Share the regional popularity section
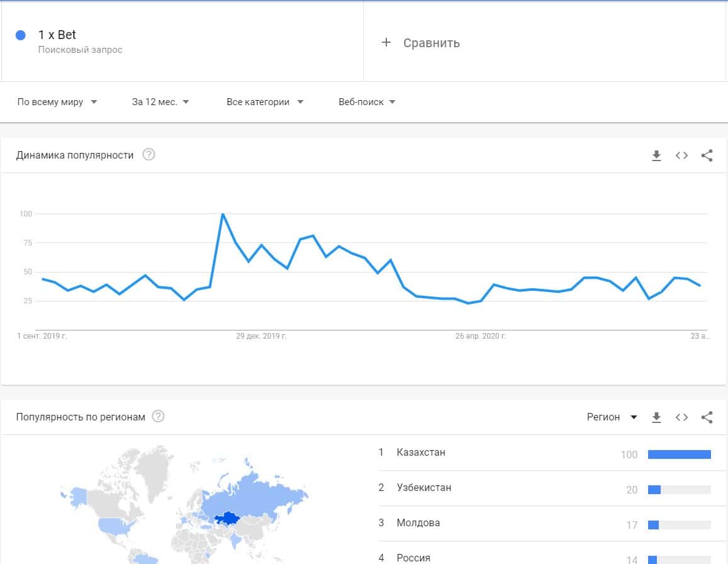Image resolution: width=728 pixels, height=564 pixels. 707,417
